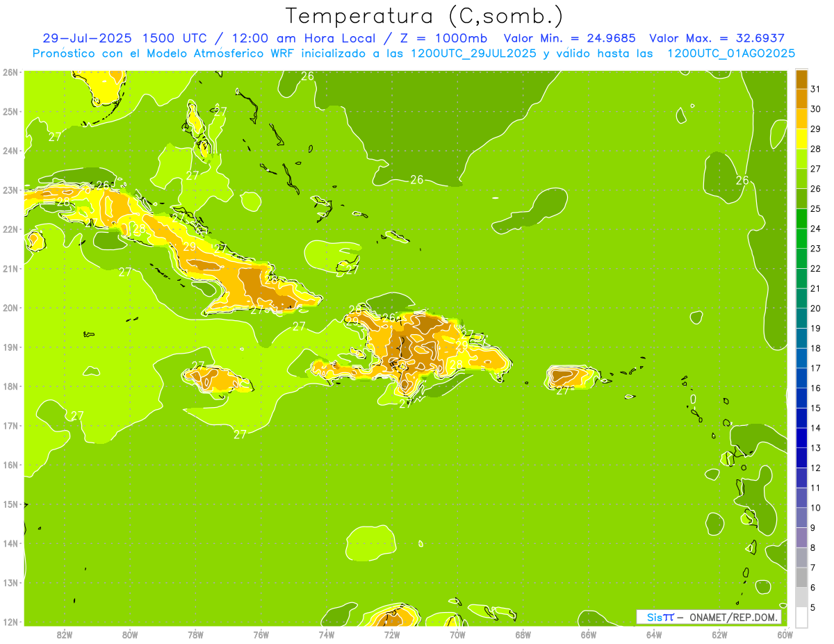Viewport: 834px width, 644px height.
Task: Click the "18N" latitude axis label
Action: pyautogui.click(x=10, y=386)
